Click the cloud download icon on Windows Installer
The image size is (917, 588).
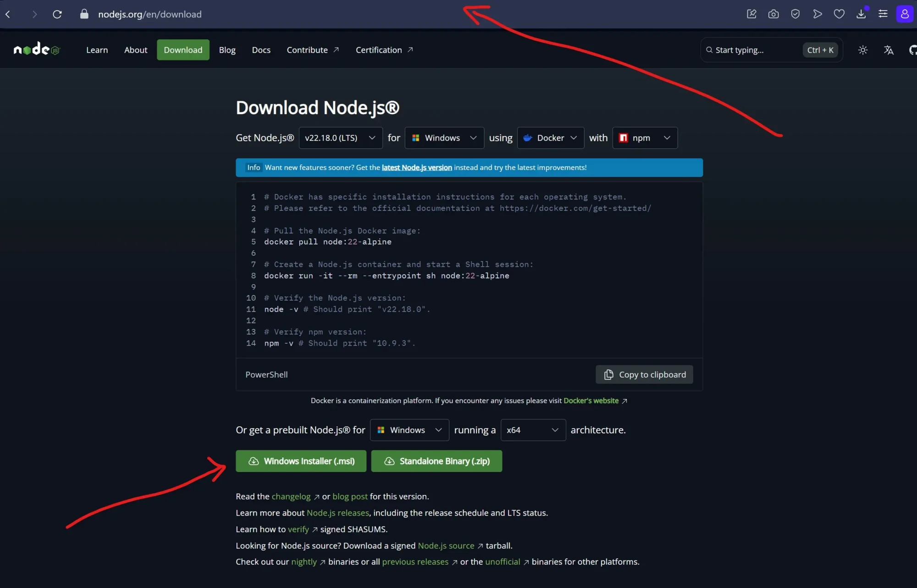tap(254, 461)
